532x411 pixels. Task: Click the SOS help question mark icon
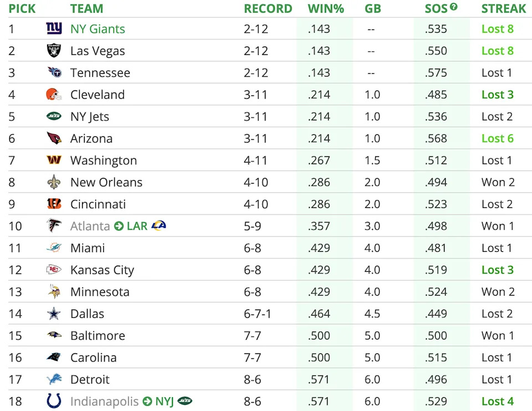pyautogui.click(x=454, y=7)
